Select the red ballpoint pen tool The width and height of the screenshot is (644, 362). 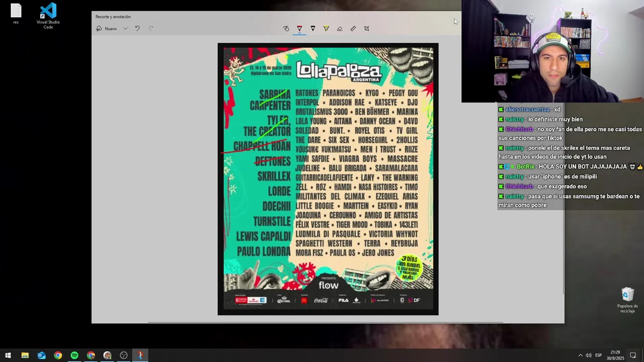click(299, 29)
